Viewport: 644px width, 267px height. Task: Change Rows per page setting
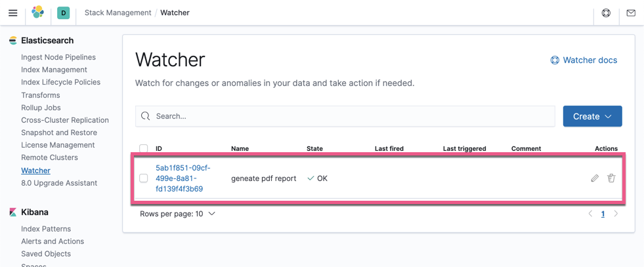177,214
